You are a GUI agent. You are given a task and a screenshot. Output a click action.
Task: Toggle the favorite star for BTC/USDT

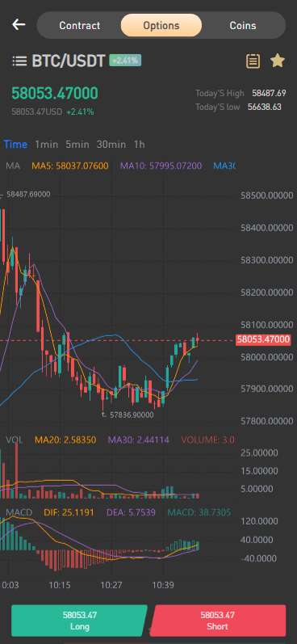[278, 61]
